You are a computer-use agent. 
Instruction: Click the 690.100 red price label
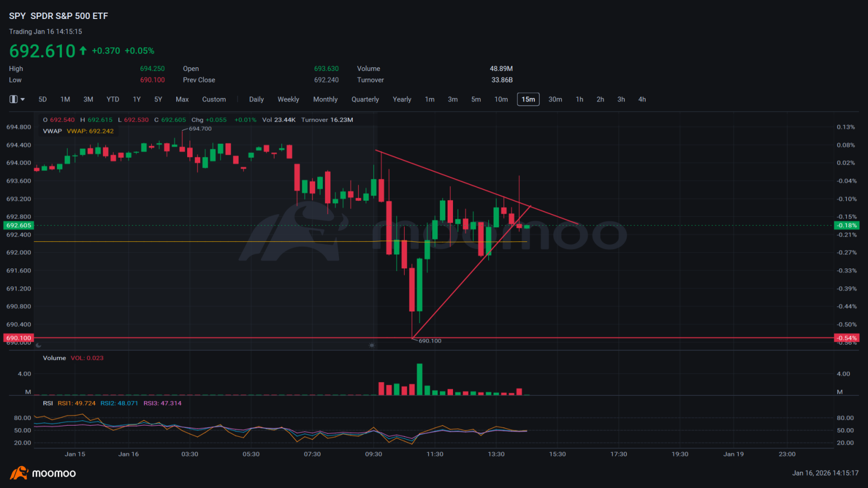click(x=19, y=338)
